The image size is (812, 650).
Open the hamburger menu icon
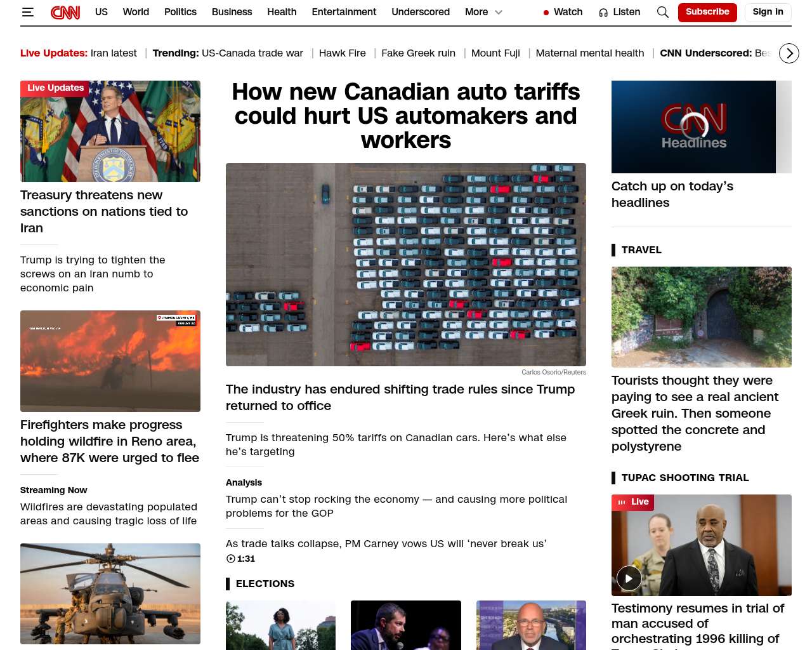point(27,12)
